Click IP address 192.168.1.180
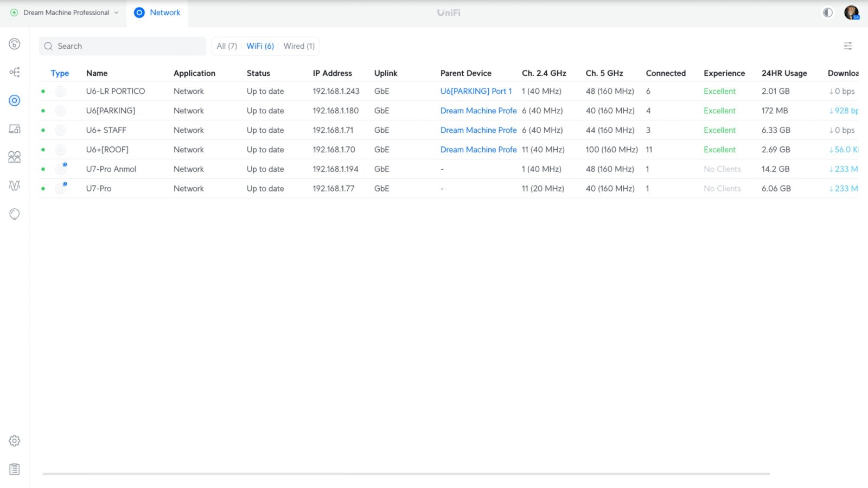868x488 pixels. coord(335,111)
